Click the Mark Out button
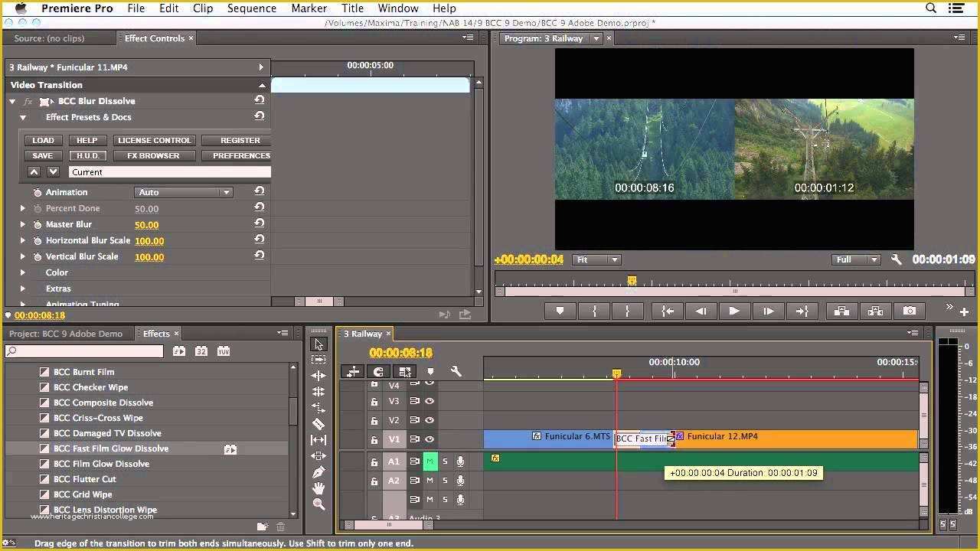 628,311
